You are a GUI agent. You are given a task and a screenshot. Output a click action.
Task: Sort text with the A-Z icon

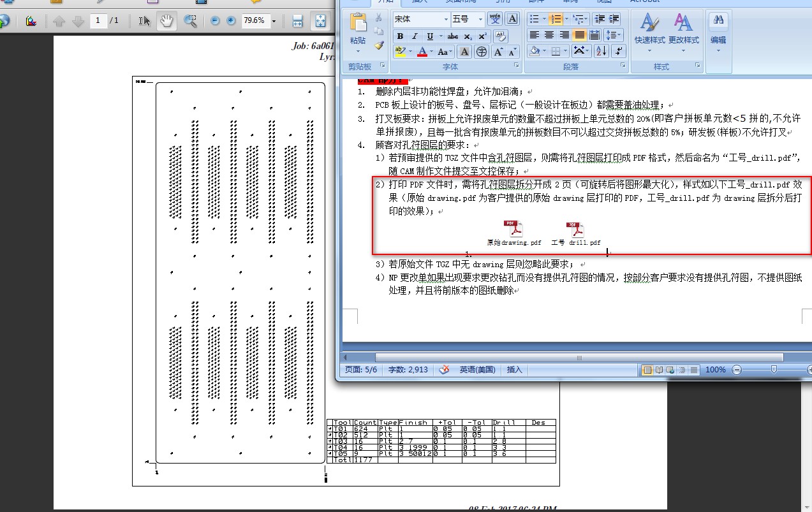[601, 51]
